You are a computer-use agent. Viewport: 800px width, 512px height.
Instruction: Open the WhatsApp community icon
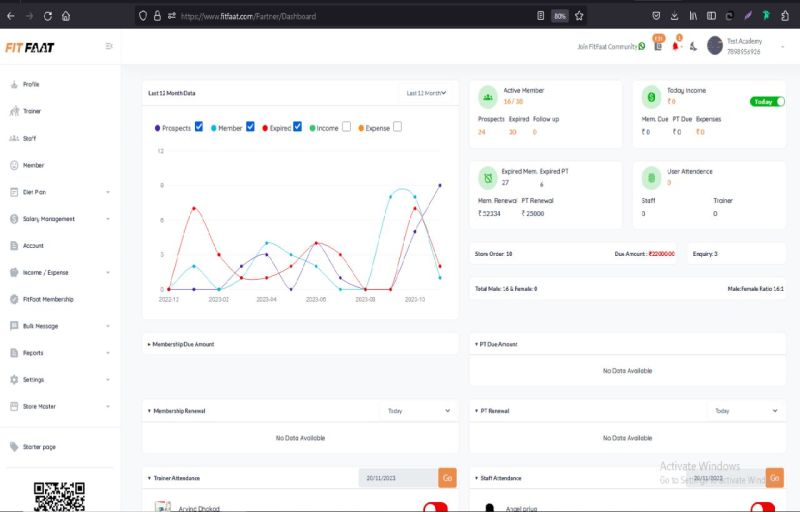point(642,46)
